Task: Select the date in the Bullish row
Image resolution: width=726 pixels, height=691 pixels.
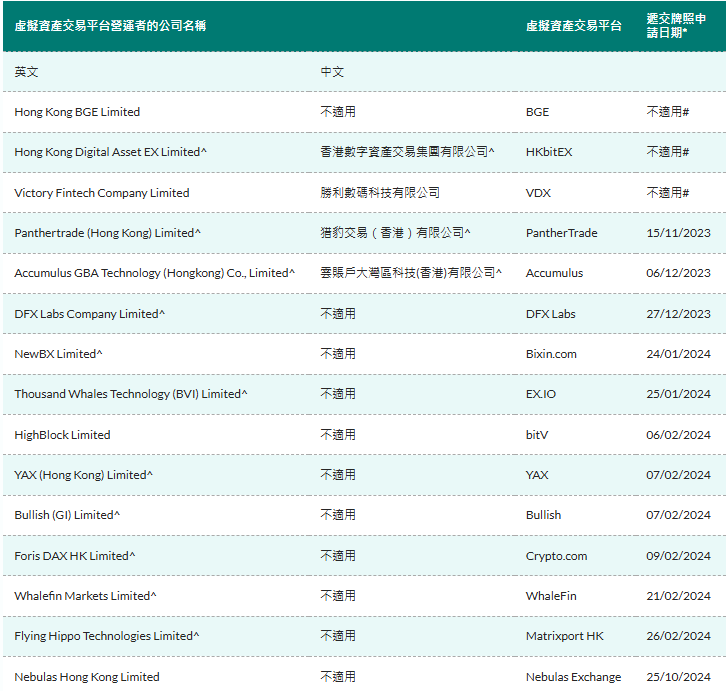Action: point(678,515)
